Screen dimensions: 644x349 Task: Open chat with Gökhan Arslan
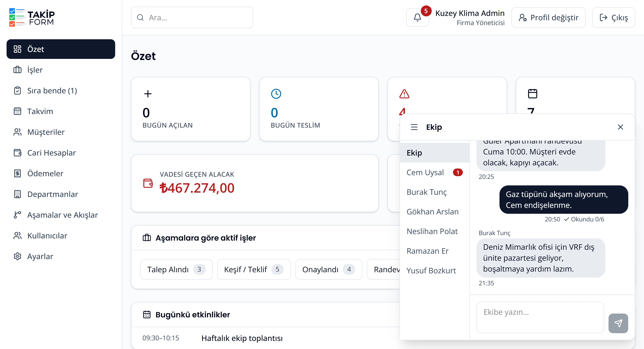pos(434,212)
